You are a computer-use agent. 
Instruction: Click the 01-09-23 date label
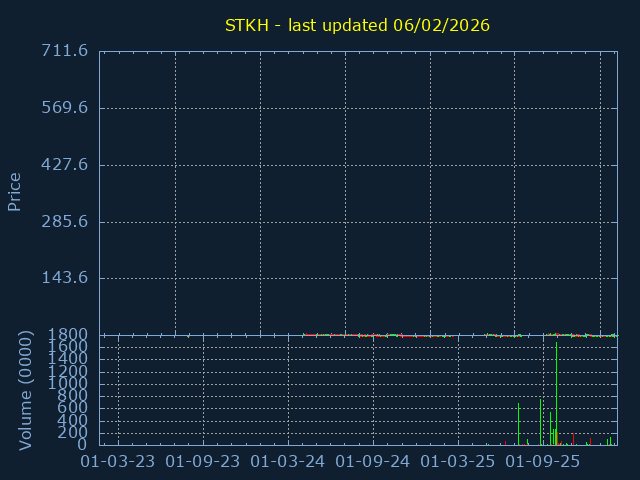pos(203,462)
